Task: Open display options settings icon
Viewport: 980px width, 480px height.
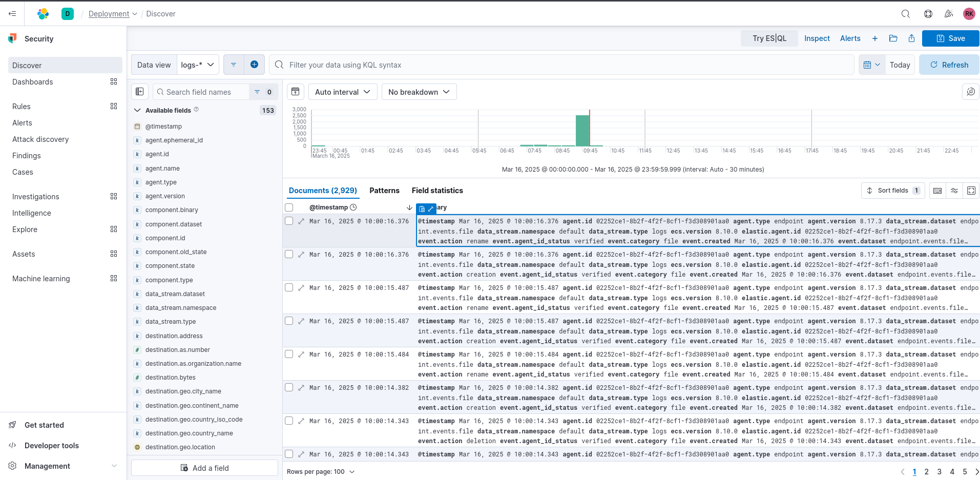Action: click(954, 191)
